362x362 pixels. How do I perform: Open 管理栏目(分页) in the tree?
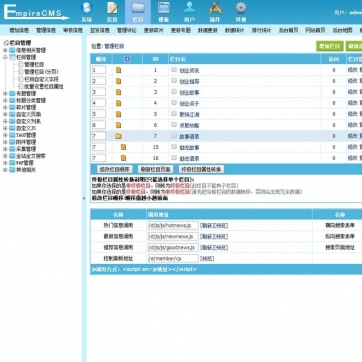[41, 72]
